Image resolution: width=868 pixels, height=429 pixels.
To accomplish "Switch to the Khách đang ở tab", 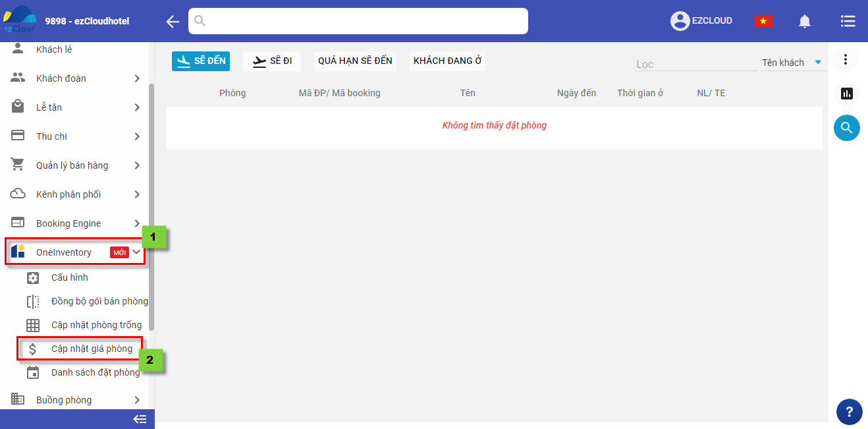I will pyautogui.click(x=447, y=61).
